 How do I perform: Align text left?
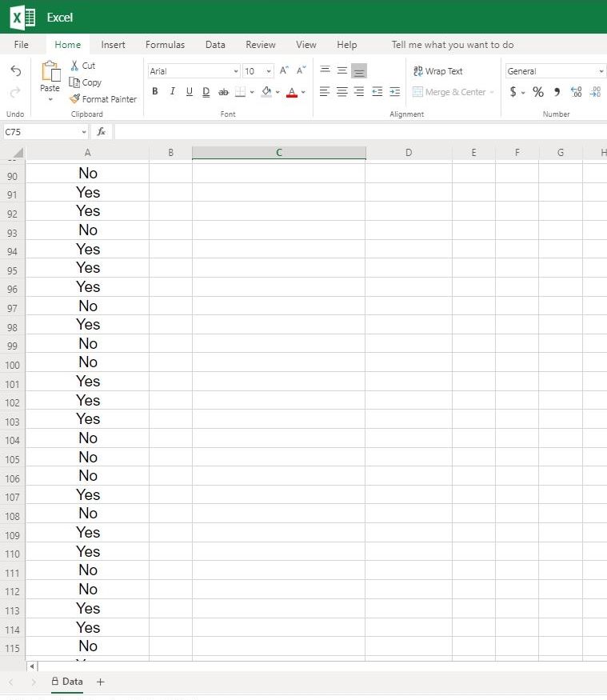point(325,92)
